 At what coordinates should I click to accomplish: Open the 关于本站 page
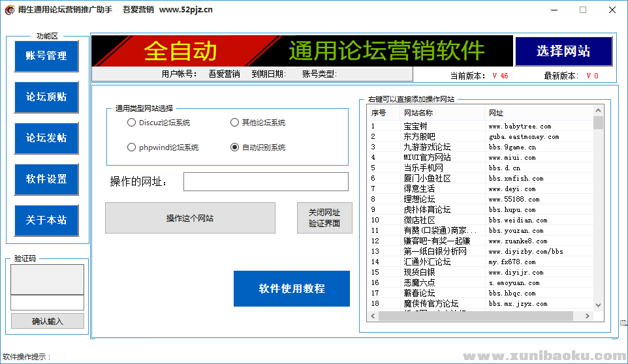point(46,220)
